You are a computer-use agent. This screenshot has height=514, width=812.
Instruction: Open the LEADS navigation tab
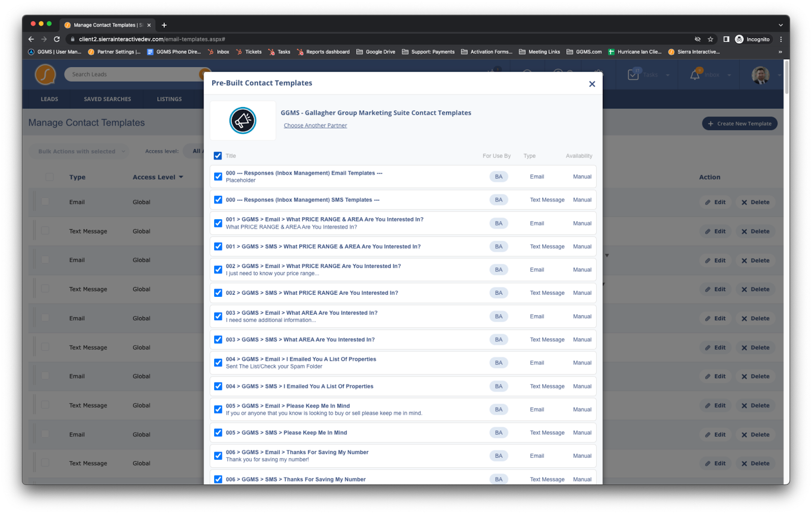[x=49, y=99]
